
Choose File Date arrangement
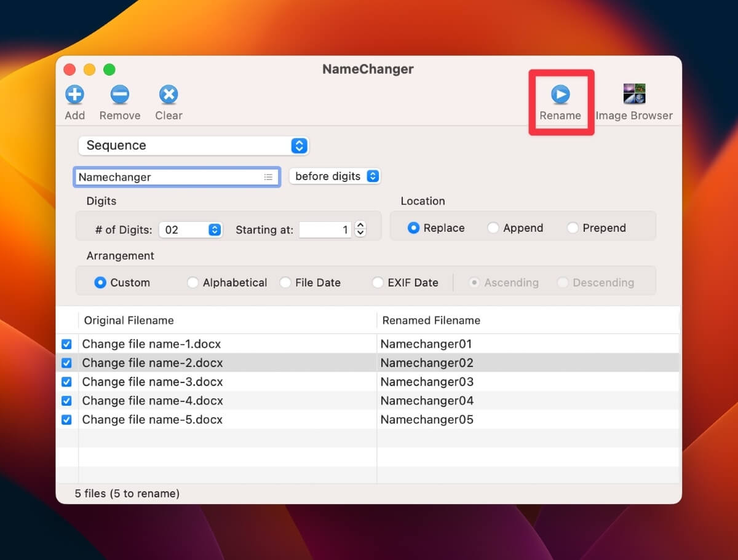(285, 282)
